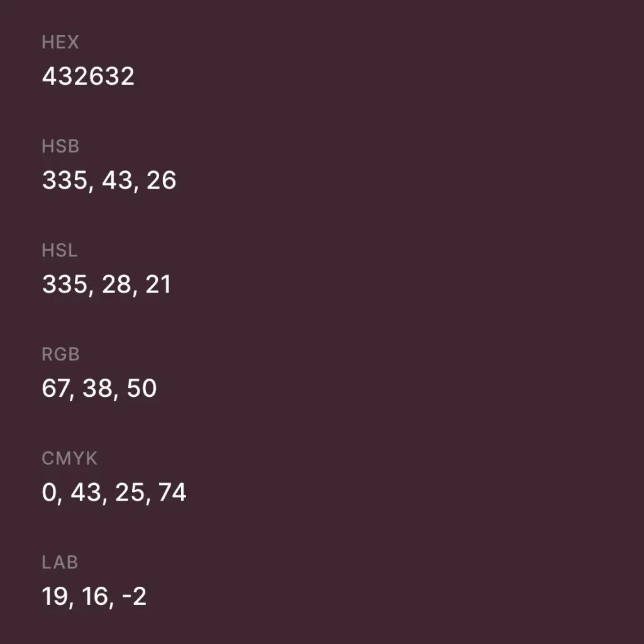Click the LAB label

click(x=60, y=562)
